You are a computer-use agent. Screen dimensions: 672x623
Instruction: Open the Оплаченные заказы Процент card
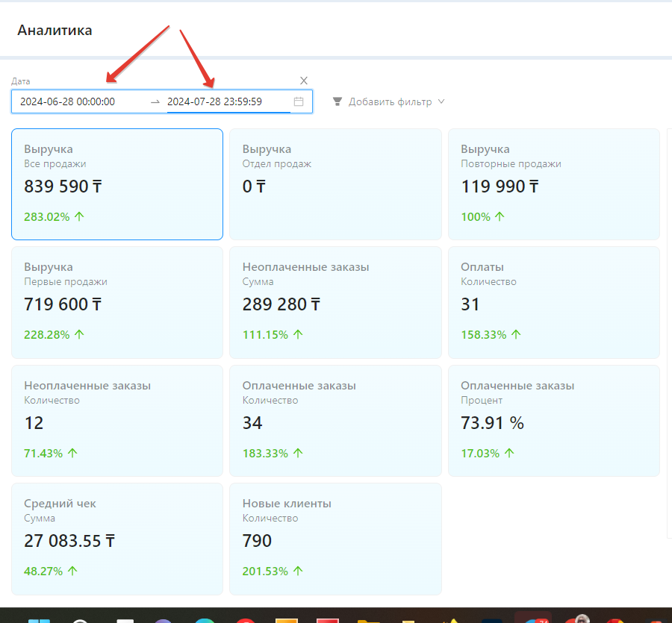tap(553, 420)
